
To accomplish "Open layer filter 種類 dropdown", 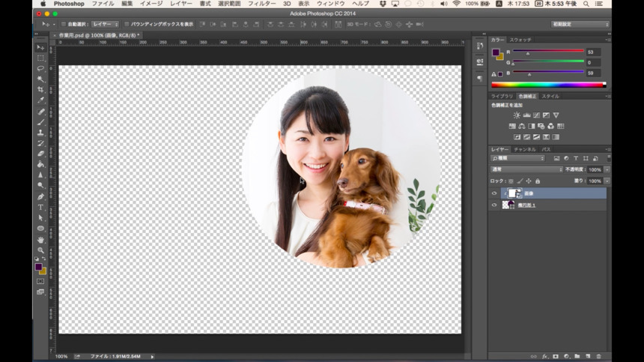I will [517, 158].
